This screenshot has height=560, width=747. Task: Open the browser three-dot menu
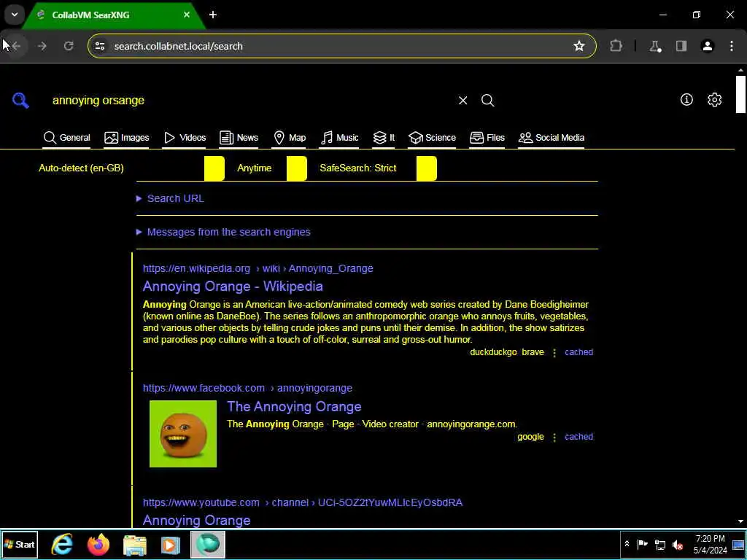click(x=731, y=46)
